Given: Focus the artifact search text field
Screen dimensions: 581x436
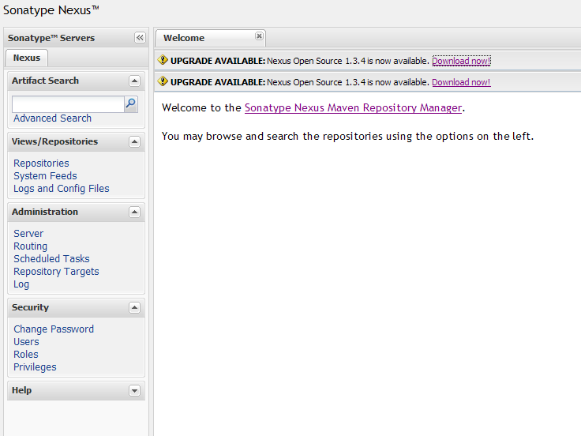Looking at the screenshot, I should 68,104.
